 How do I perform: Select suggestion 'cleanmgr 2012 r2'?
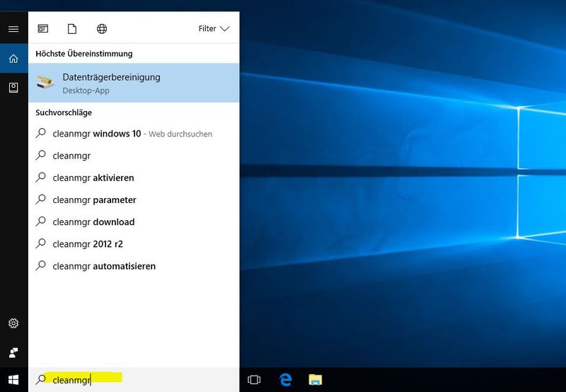tap(134, 243)
